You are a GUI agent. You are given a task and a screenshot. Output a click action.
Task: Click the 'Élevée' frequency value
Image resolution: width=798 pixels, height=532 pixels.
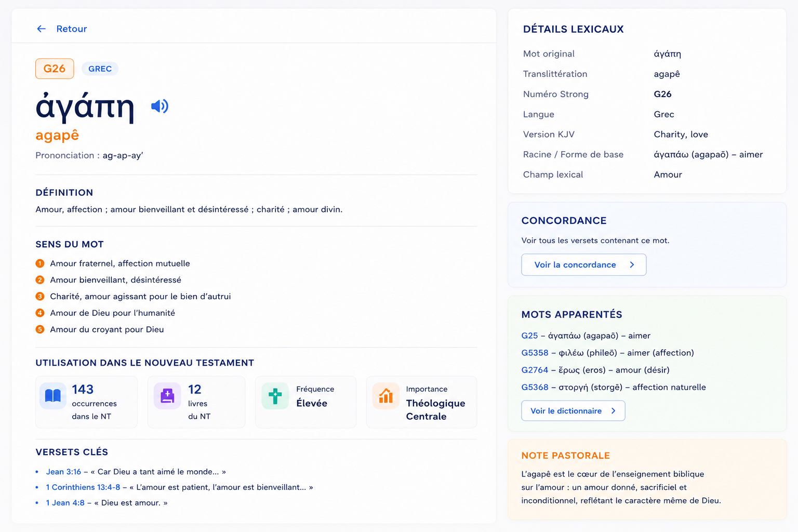click(312, 403)
